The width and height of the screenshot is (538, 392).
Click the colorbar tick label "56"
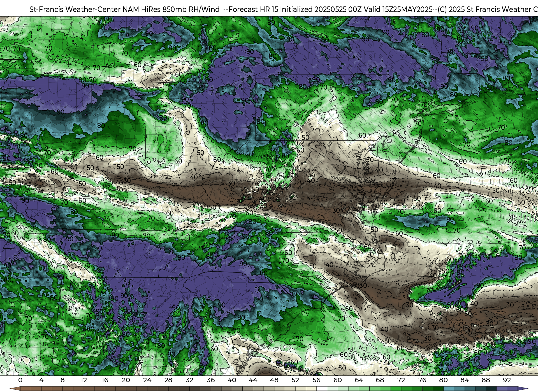(316, 380)
